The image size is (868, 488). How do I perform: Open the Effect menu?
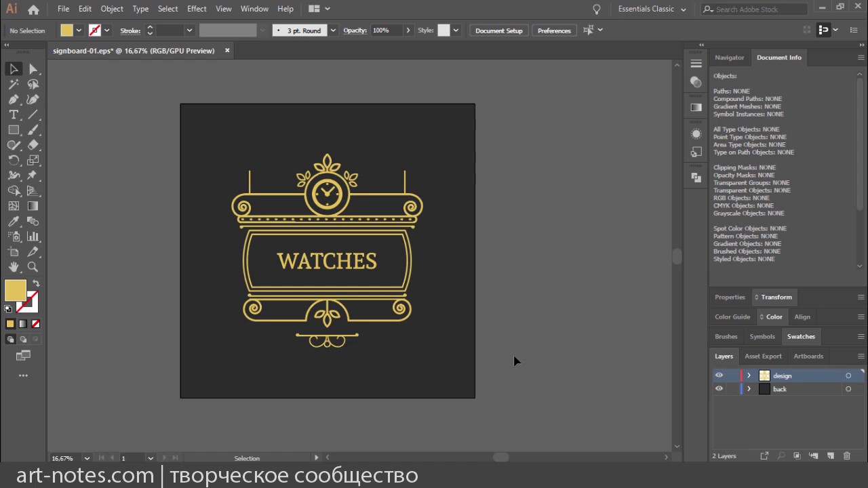pos(197,9)
